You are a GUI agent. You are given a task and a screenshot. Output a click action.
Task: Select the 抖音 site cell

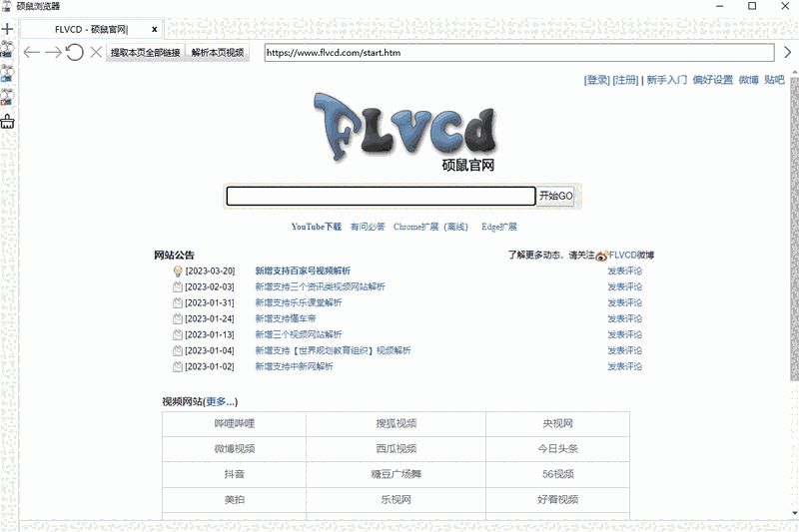pos(235,474)
